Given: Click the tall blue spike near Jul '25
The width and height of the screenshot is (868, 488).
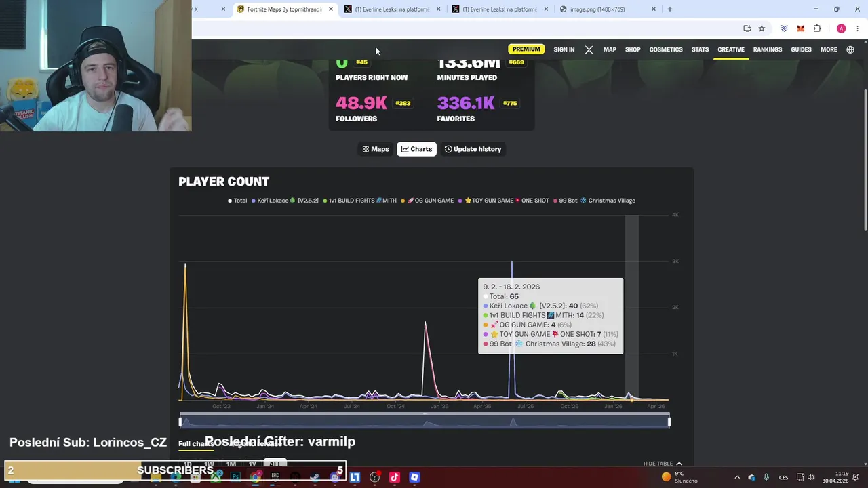Looking at the screenshot, I should pyautogui.click(x=512, y=329).
